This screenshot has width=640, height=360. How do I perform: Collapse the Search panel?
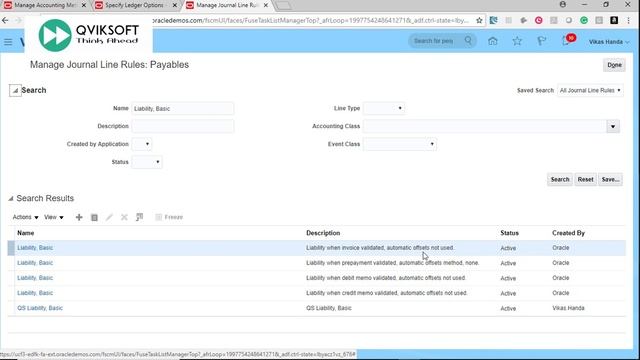click(x=15, y=90)
